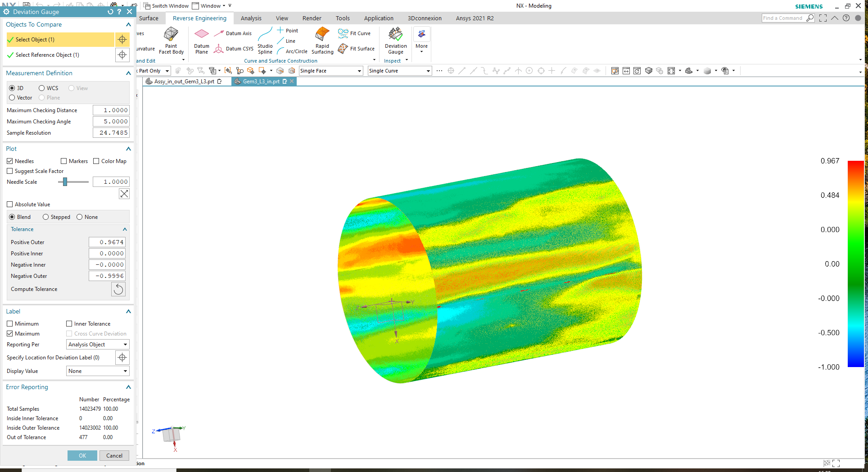Click the view triad orientation cube
This screenshot has width=868, height=472.
pos(171,435)
